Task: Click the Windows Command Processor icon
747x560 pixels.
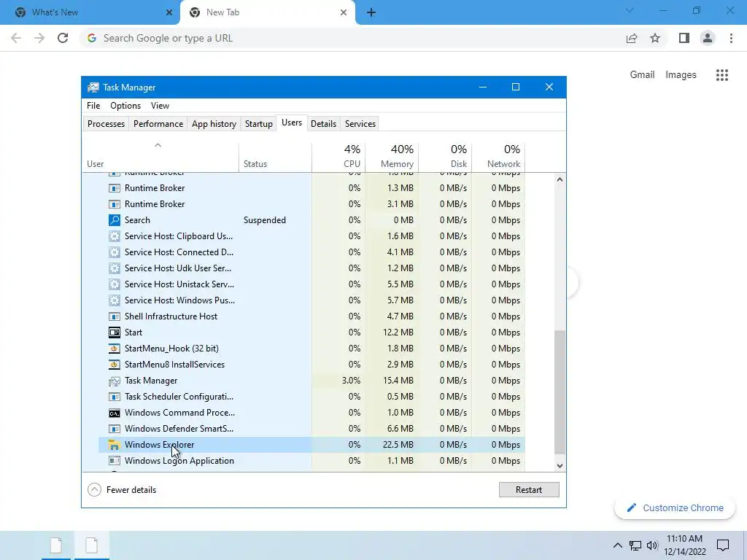Action: pyautogui.click(x=115, y=413)
